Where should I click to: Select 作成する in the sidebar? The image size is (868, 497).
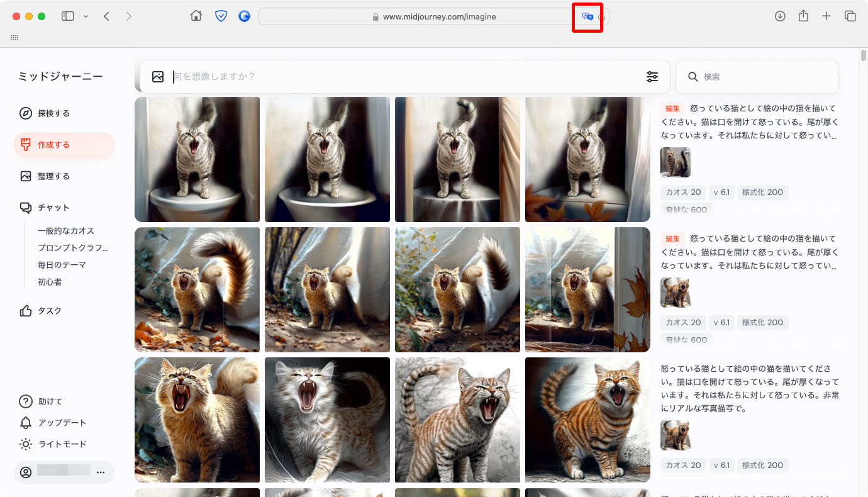coord(64,145)
